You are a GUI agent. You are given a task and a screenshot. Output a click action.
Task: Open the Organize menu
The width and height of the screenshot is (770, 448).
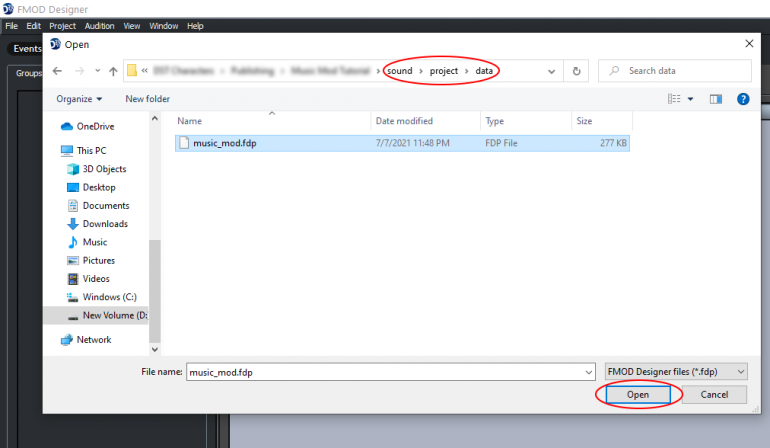click(x=79, y=99)
